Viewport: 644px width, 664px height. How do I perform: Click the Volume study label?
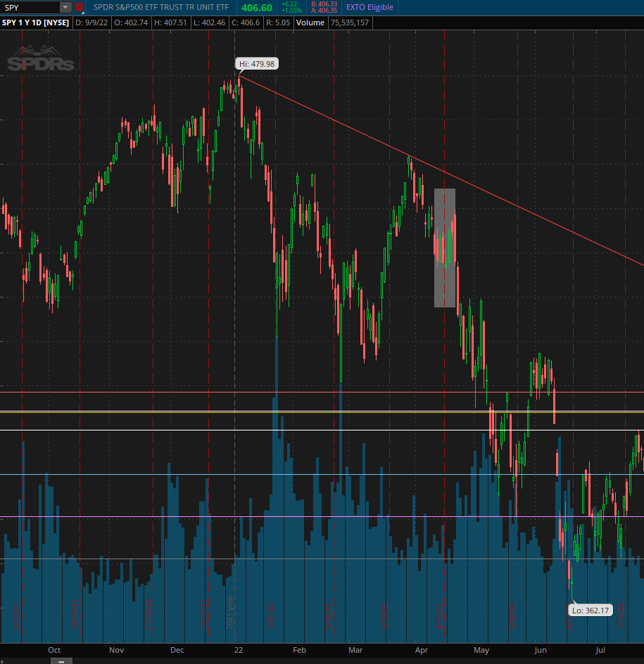tap(310, 23)
